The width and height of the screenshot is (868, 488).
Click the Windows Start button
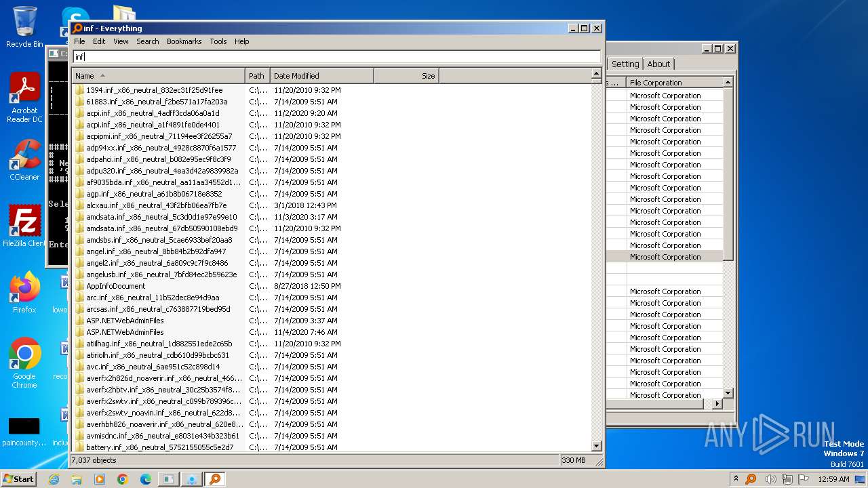tap(18, 479)
